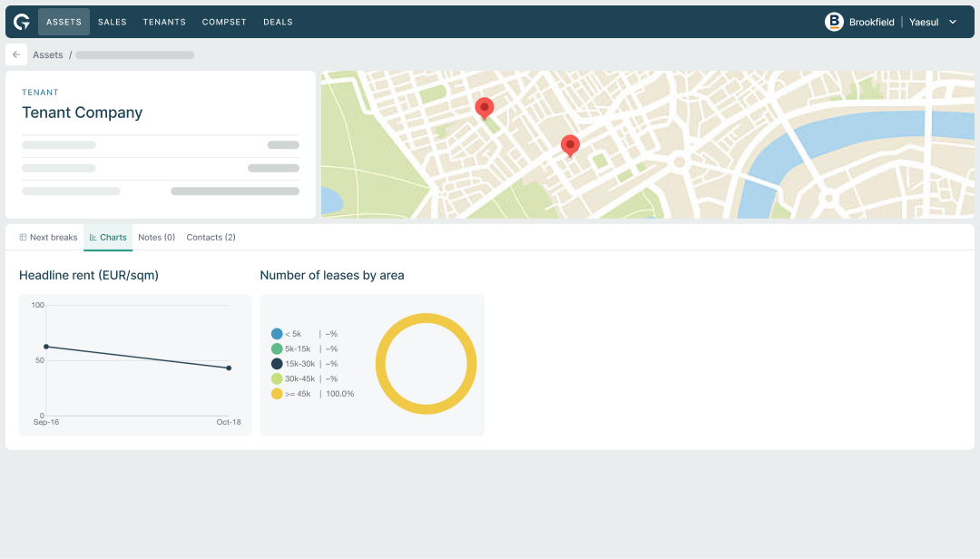Click the back arrow button
980x559 pixels.
point(16,54)
